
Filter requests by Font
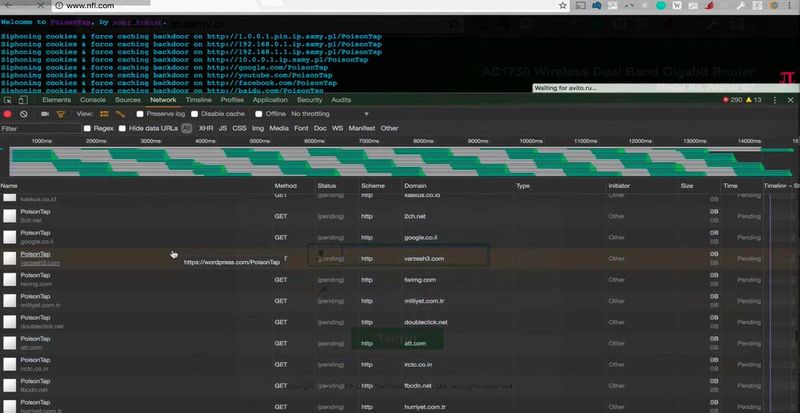301,128
